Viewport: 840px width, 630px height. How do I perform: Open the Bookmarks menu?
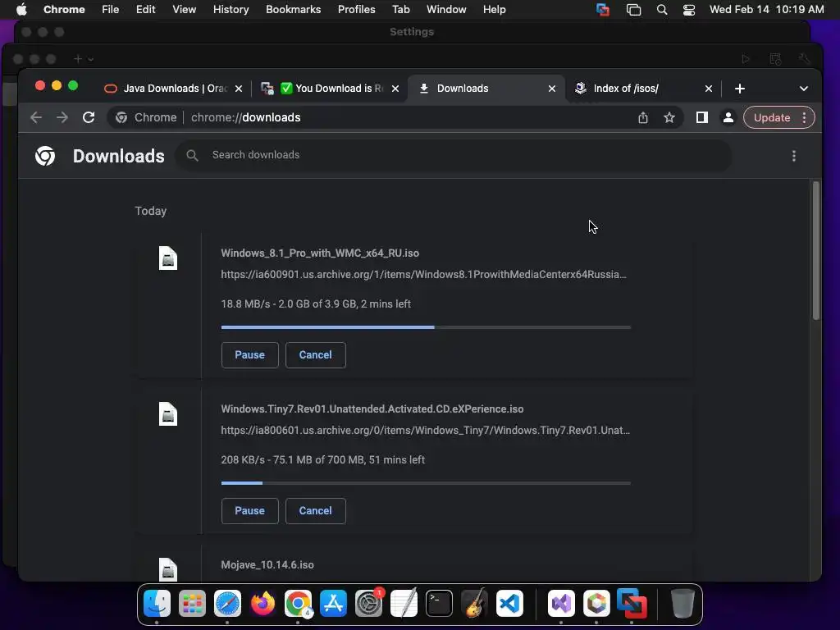(293, 10)
